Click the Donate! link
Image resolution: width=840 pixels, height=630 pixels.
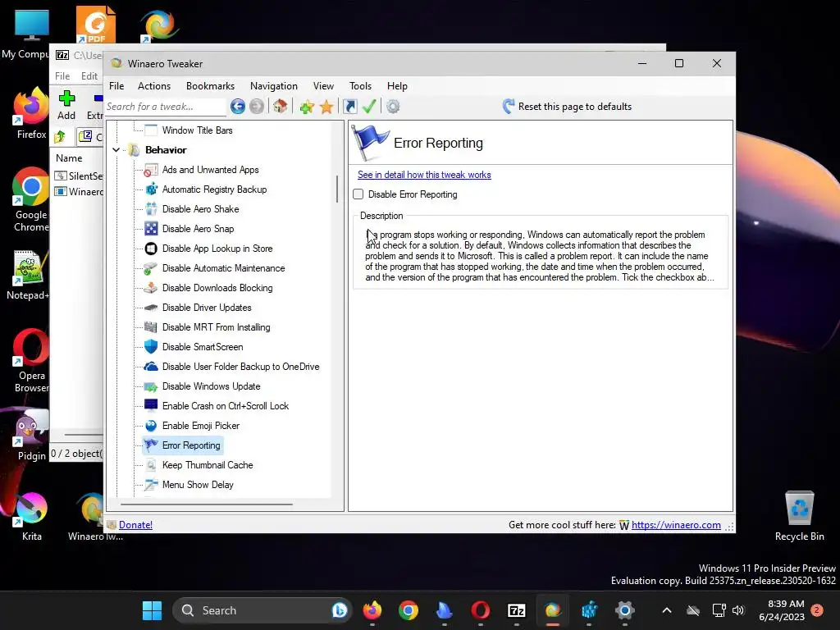click(135, 525)
